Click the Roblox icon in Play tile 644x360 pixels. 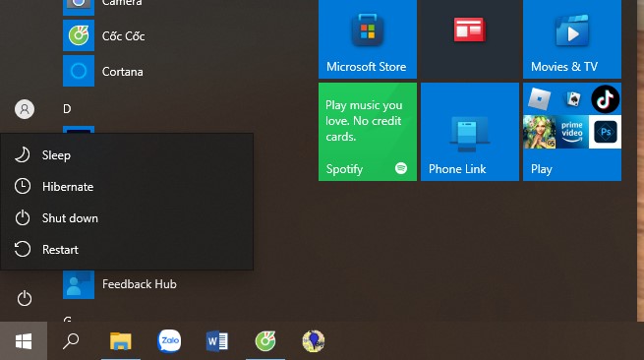tap(539, 99)
